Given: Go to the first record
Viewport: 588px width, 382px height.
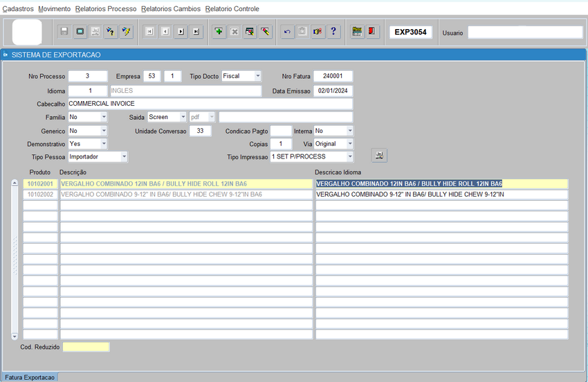Looking at the screenshot, I should coord(149,32).
